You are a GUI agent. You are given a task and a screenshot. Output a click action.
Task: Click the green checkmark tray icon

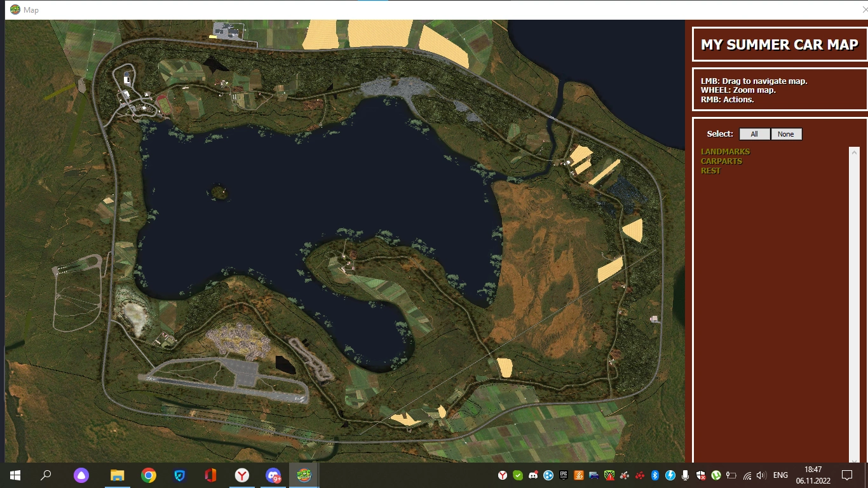[x=518, y=475]
